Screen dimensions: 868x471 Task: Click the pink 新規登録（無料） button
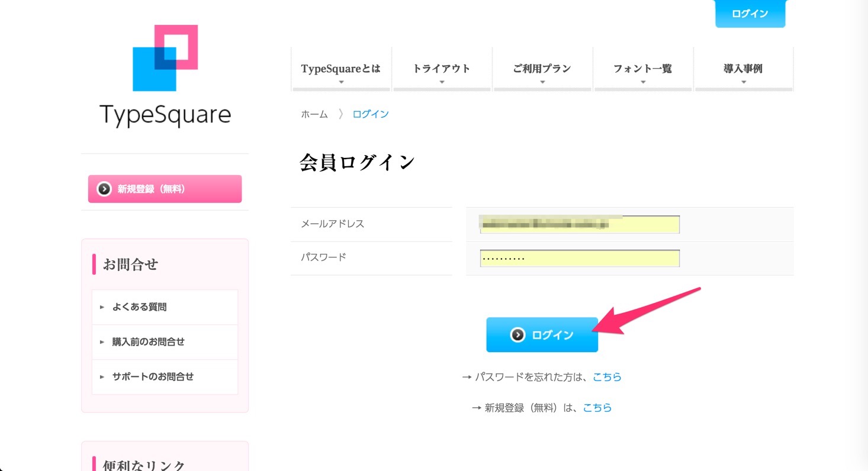click(165, 189)
